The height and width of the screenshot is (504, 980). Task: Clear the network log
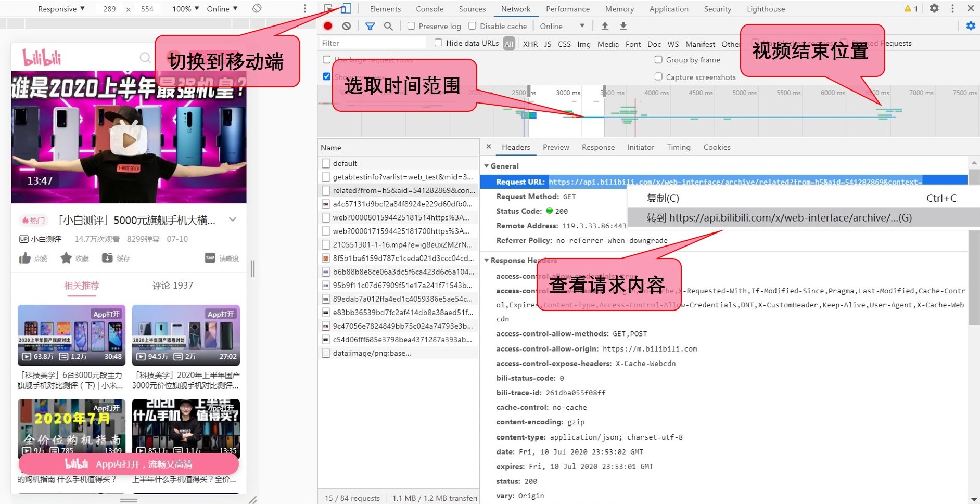[347, 26]
